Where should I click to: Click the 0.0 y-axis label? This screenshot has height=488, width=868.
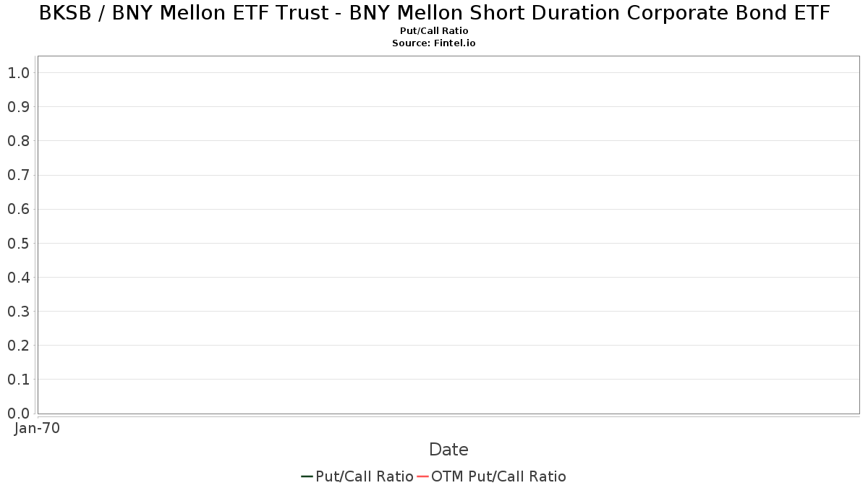click(18, 414)
